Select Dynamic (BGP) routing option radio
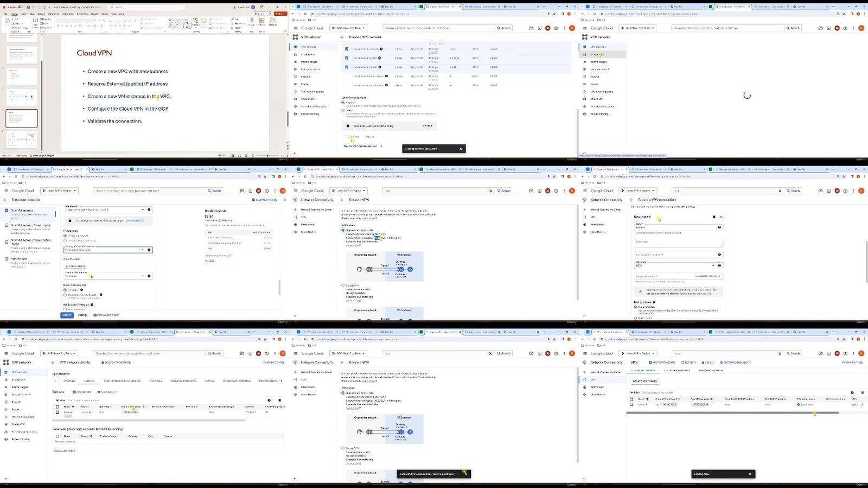Image resolution: width=868 pixels, height=488 pixels. [x=636, y=307]
